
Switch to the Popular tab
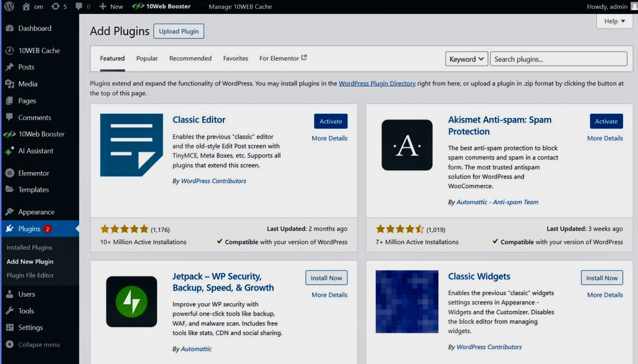click(x=147, y=58)
